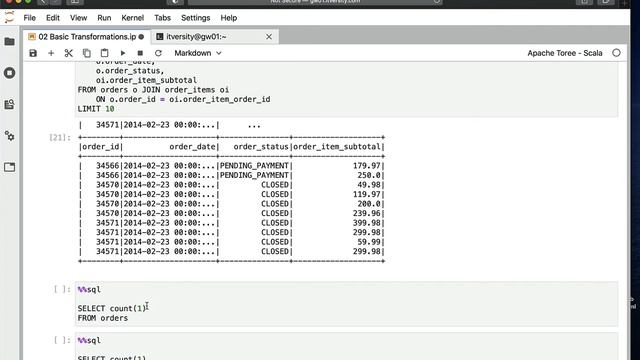This screenshot has width=640, height=360.
Task: Interrupt the kernel stop icon
Action: [140, 53]
